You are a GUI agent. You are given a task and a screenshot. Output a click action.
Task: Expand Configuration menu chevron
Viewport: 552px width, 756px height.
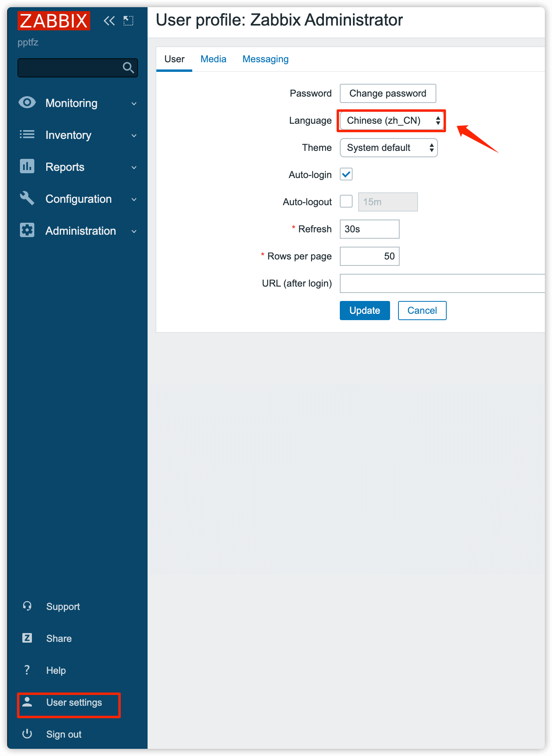[134, 200]
